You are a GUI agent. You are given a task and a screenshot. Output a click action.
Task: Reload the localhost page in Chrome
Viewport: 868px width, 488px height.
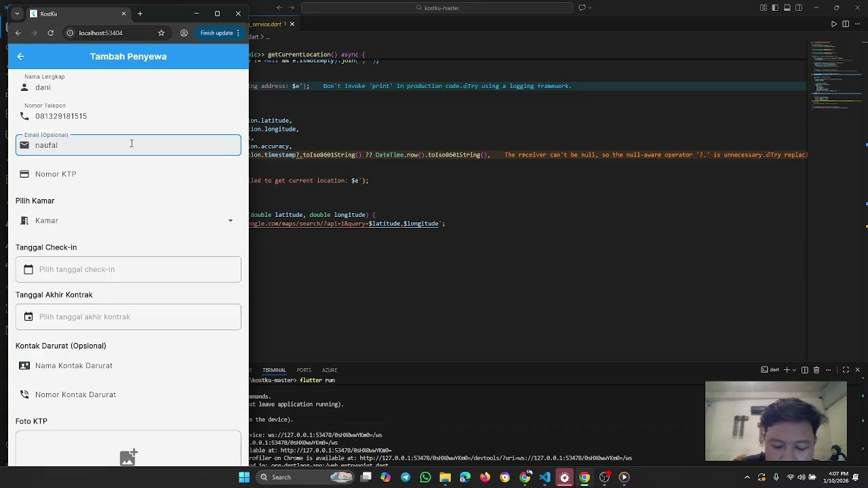[50, 33]
